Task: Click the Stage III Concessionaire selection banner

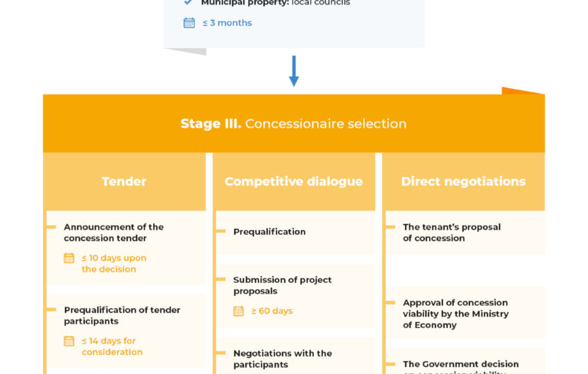Action: pyautogui.click(x=294, y=124)
